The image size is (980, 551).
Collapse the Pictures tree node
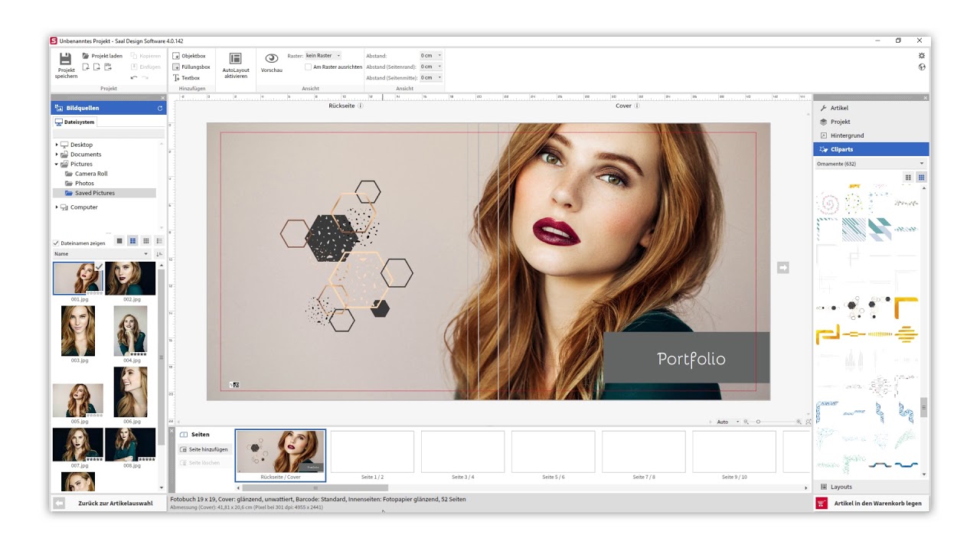pos(57,164)
